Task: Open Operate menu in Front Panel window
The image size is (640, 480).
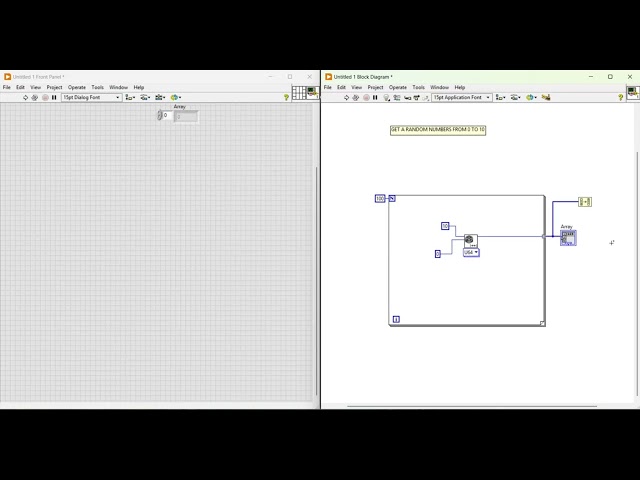Action: [x=77, y=87]
